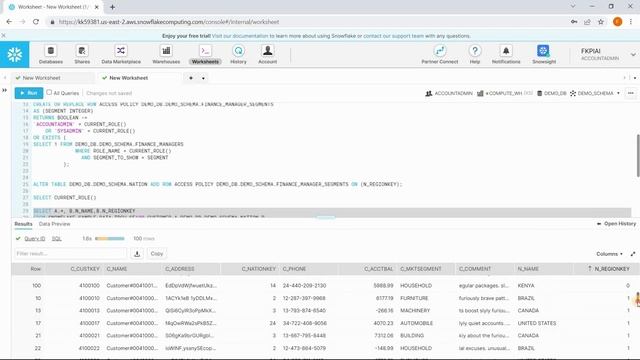Open the documentation link in banner
This screenshot has width=640, height=360.
[x=240, y=36]
